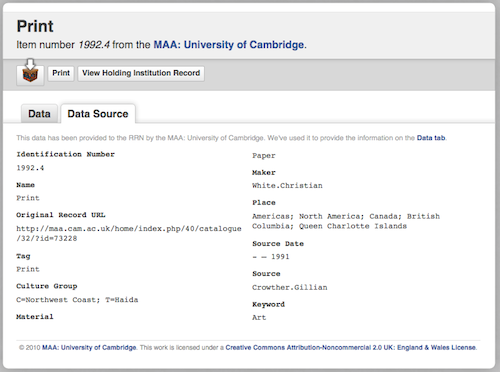Click keyword value 'Art'
This screenshot has height=372, width=500.
[x=259, y=318]
